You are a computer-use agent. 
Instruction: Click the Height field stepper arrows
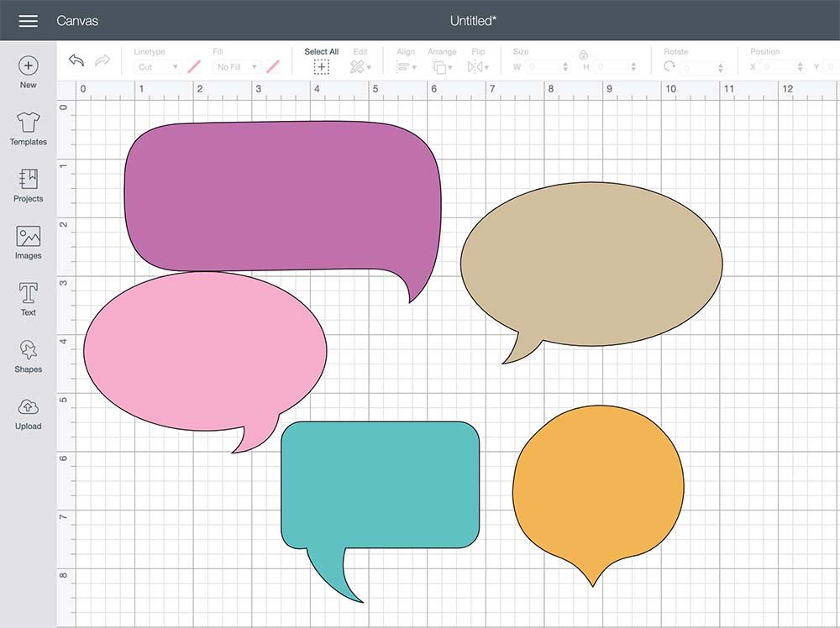click(x=633, y=67)
